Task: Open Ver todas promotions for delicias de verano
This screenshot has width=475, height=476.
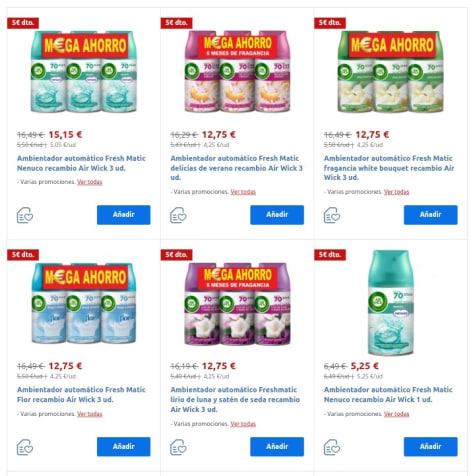Action: pos(243,192)
